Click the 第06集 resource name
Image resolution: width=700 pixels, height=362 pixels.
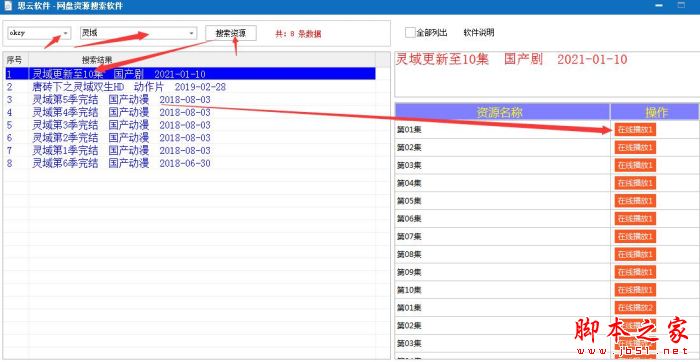pyautogui.click(x=409, y=219)
